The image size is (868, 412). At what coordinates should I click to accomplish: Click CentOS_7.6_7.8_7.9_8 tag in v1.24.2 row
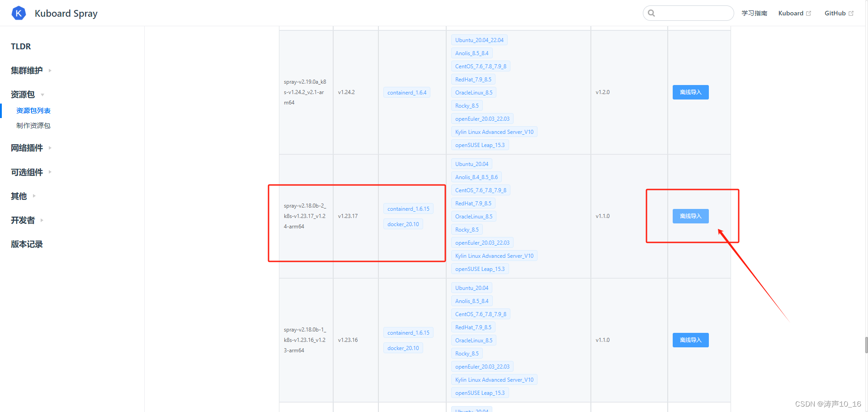pos(481,66)
